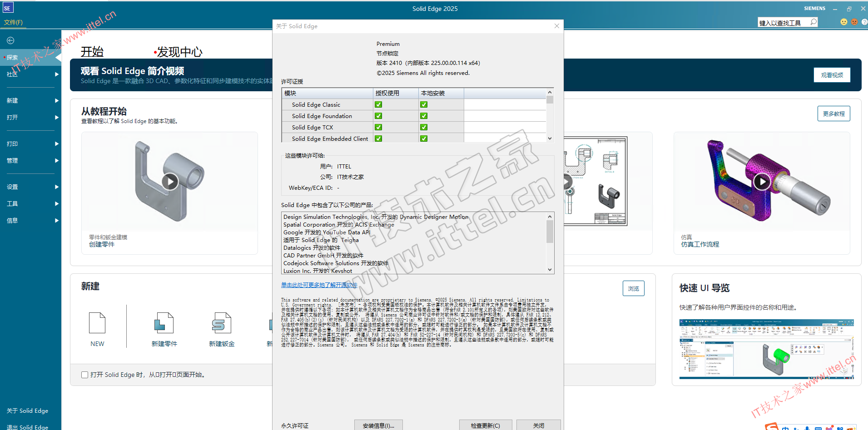Click the 模块 column header
Screen dimensions: 868x430
[x=327, y=93]
